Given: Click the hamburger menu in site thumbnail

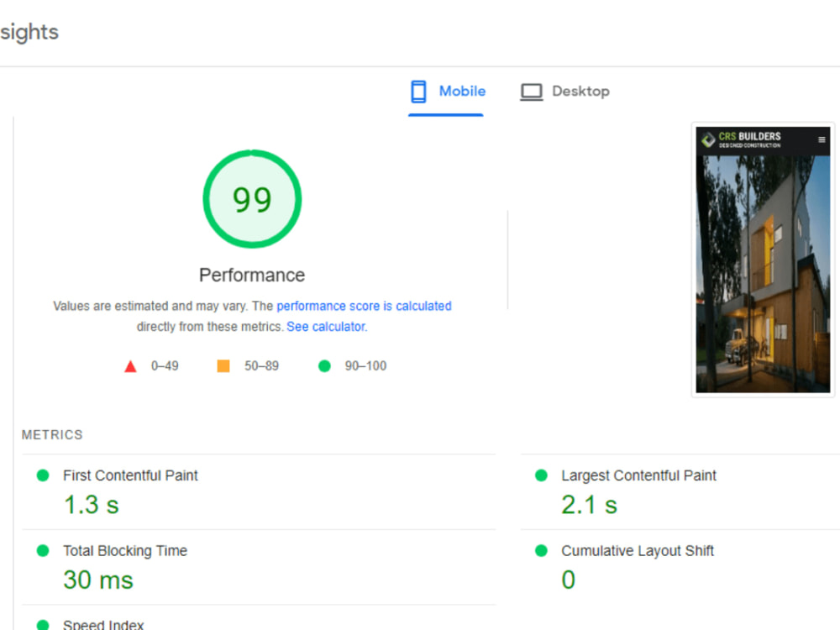Looking at the screenshot, I should [x=822, y=139].
